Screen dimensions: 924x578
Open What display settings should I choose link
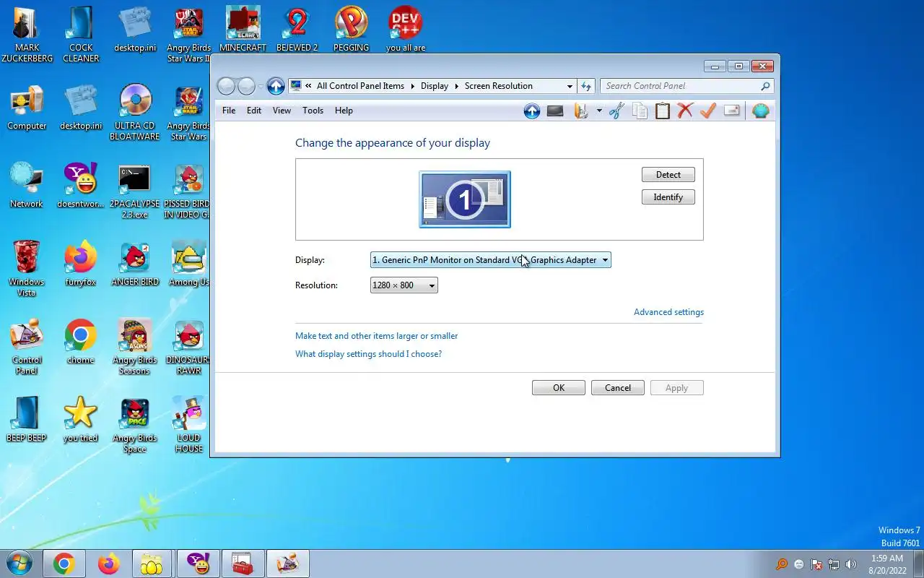click(x=368, y=354)
